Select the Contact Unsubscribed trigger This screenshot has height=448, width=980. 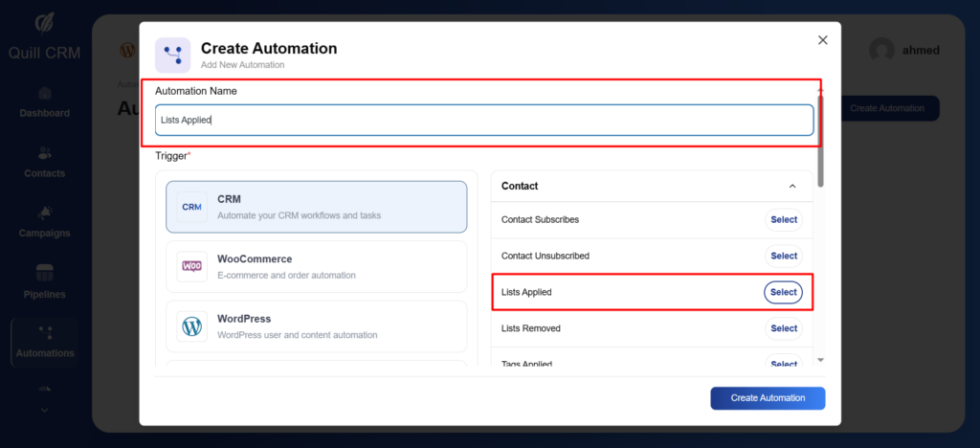[783, 257]
